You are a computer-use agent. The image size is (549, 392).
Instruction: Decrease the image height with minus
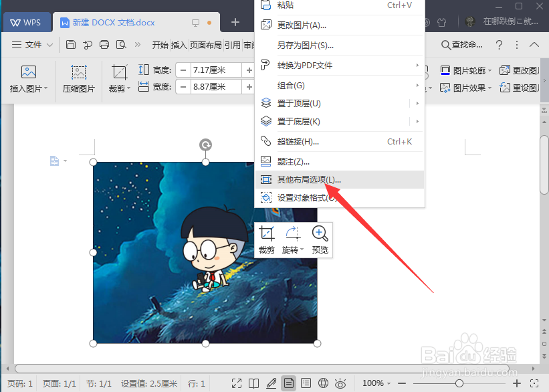click(x=183, y=70)
